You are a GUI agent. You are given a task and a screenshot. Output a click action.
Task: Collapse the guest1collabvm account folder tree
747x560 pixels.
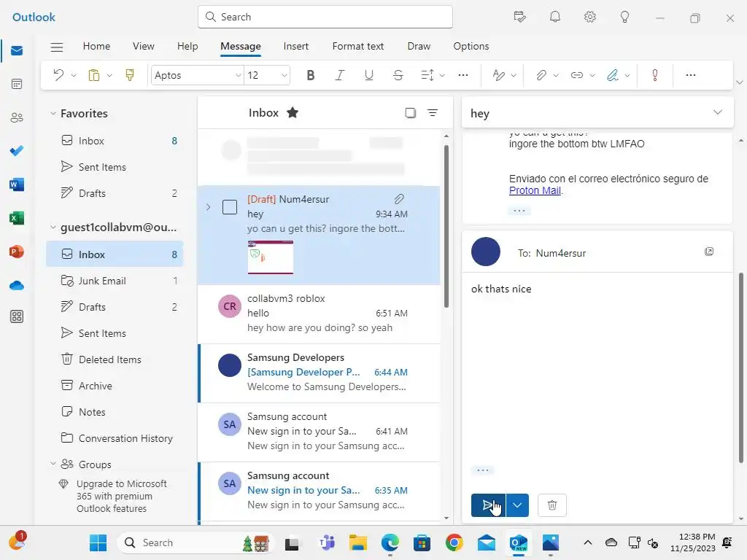[x=53, y=227]
